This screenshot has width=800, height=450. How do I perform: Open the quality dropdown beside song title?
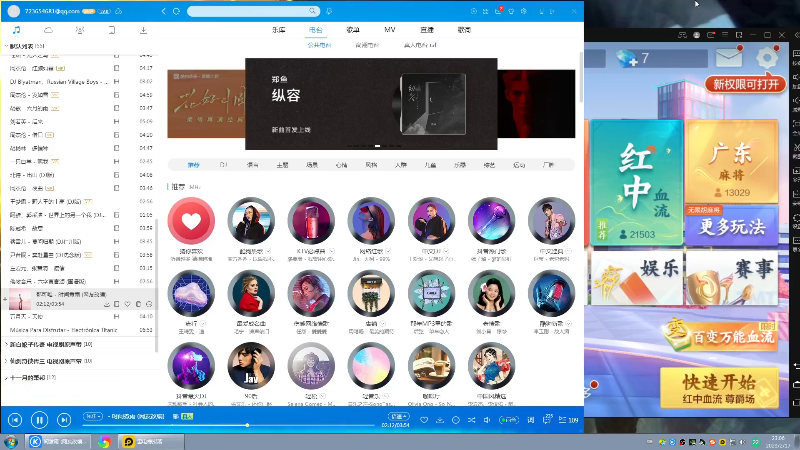pos(93,416)
